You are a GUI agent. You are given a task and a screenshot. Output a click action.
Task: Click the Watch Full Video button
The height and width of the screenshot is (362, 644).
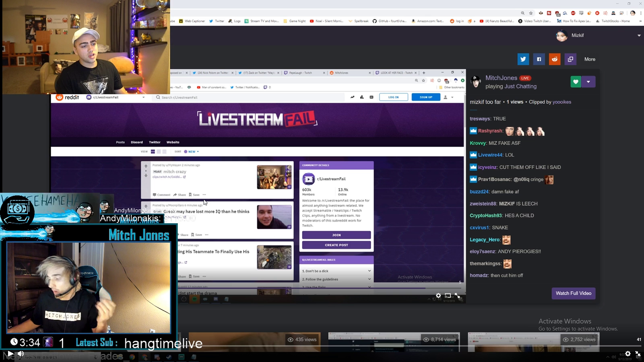(x=574, y=293)
